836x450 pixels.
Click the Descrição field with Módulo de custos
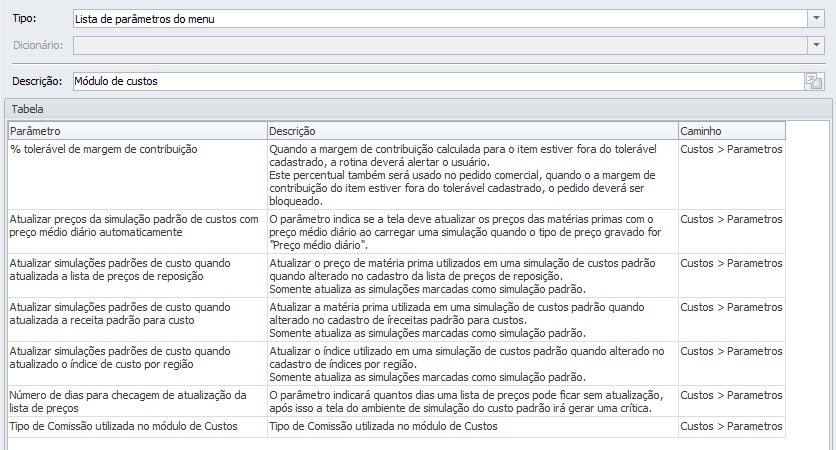[438, 82]
